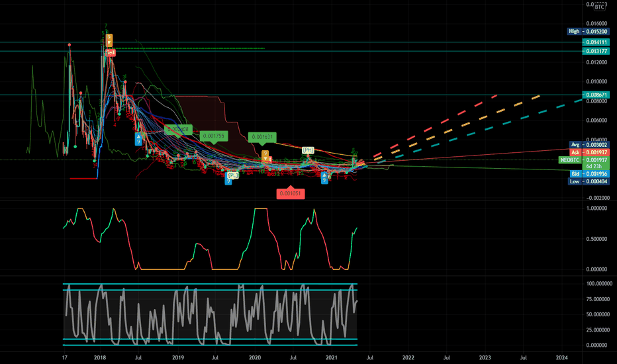Click the 0.008671 horizontal line price label

click(596, 95)
